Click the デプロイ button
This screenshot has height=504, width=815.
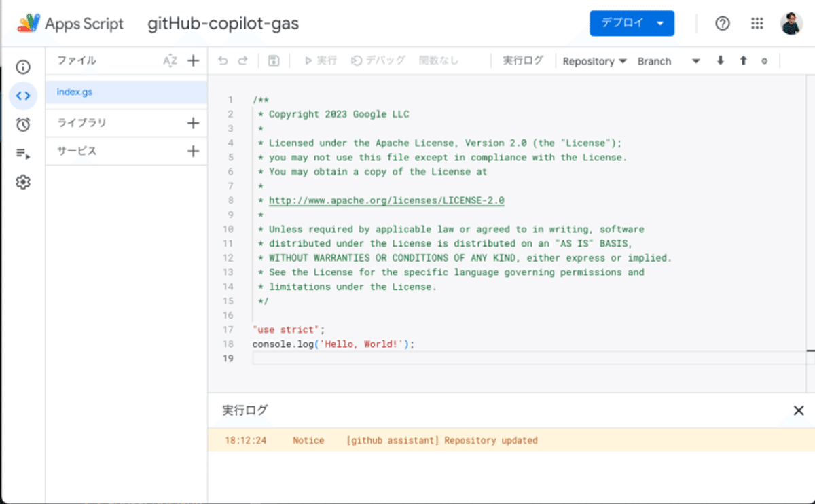(x=623, y=22)
